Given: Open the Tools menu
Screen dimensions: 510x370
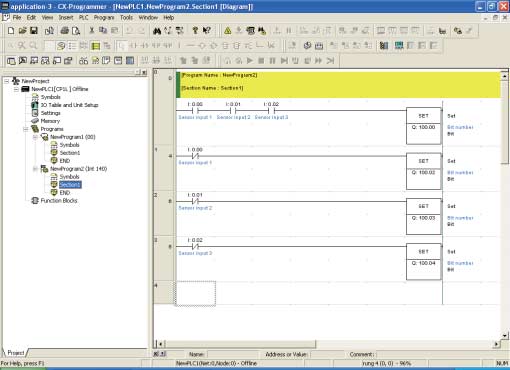Looking at the screenshot, I should 126,18.
